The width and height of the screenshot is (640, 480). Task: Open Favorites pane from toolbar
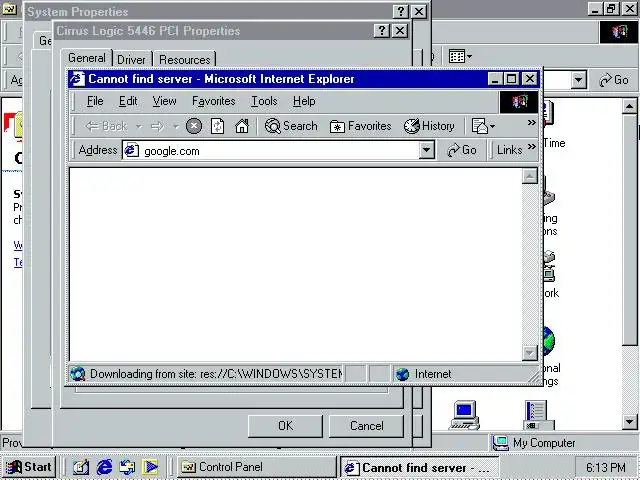(360, 126)
